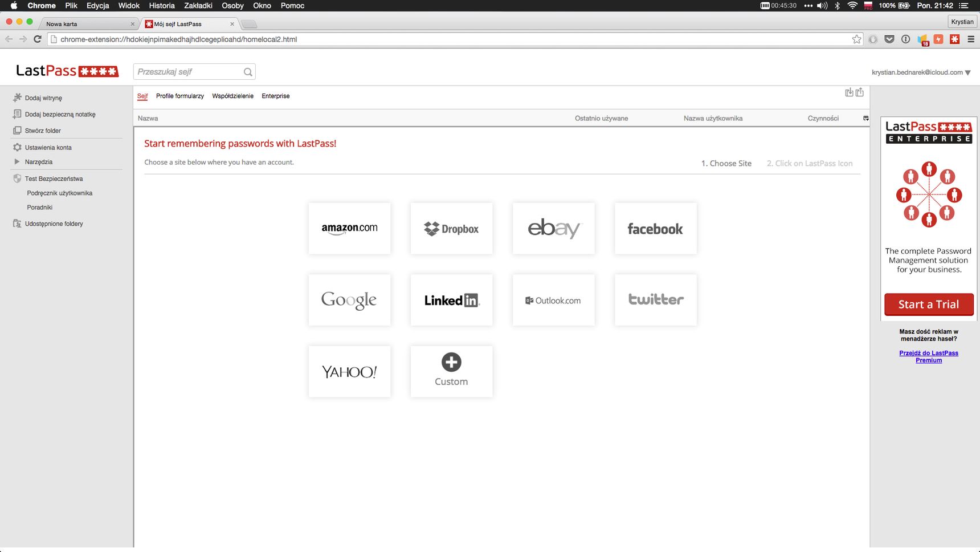Screen dimensions: 980x552
Task: Click the LastPass logo in header
Action: click(67, 71)
